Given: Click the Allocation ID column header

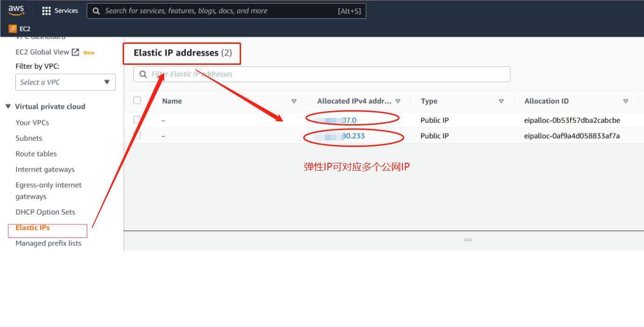Looking at the screenshot, I should tap(547, 101).
